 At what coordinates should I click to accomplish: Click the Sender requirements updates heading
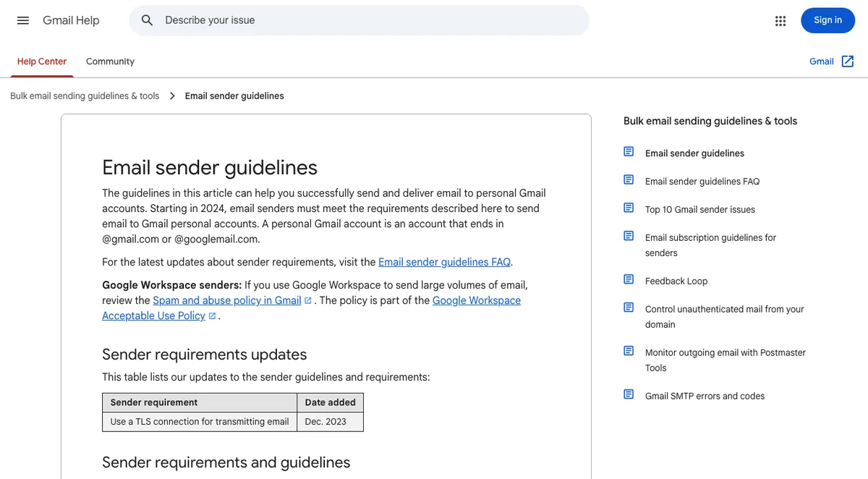point(205,355)
